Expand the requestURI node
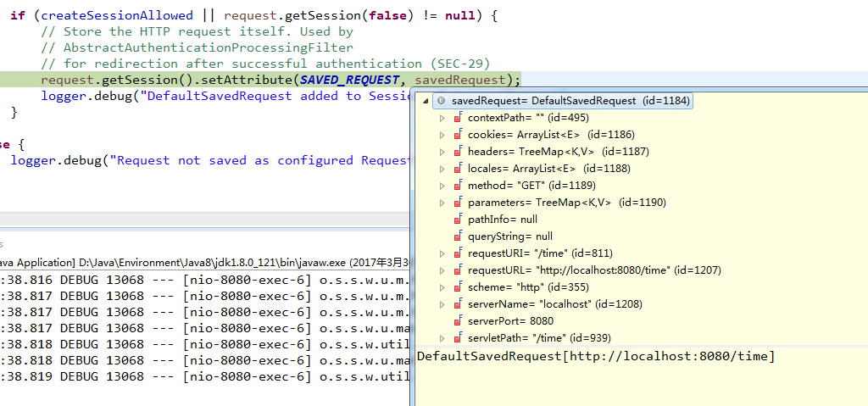Viewport: 868px width, 406px height. coord(442,253)
